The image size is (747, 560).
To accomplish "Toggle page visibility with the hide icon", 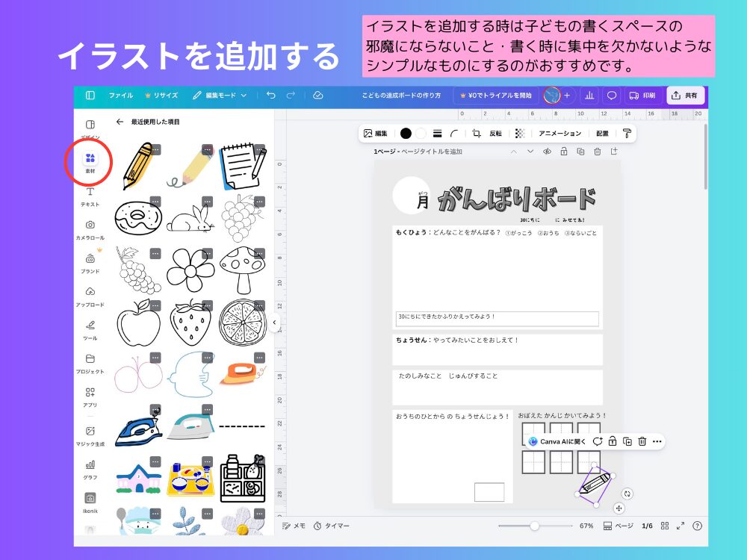I will coord(548,151).
